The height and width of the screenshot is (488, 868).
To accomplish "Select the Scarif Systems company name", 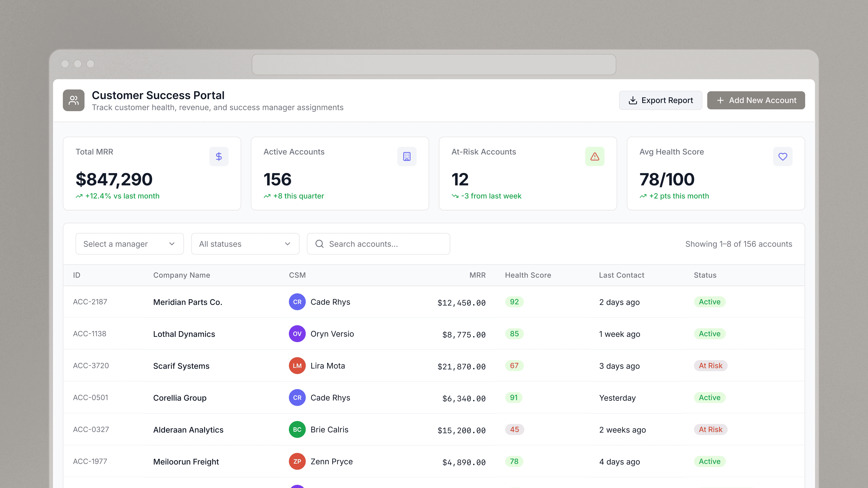I will tap(181, 366).
